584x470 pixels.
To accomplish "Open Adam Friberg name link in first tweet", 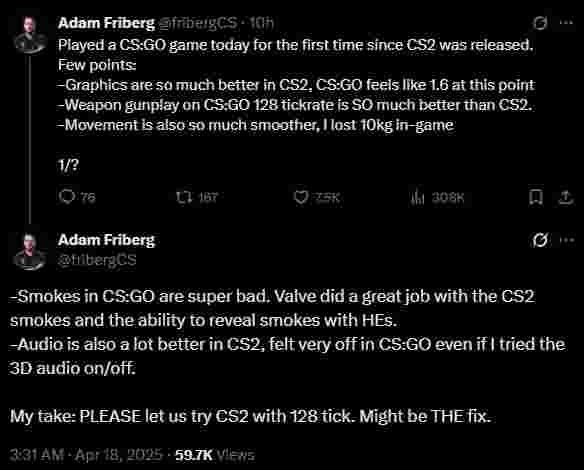I will tap(106, 23).
